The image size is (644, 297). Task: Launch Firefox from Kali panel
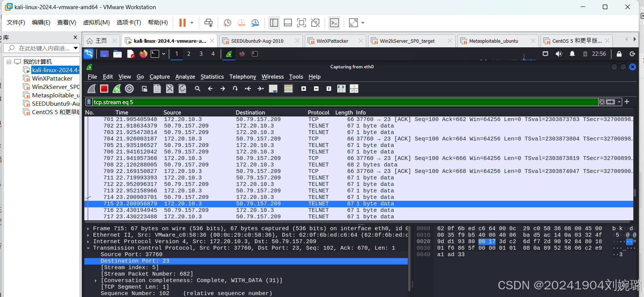point(143,54)
